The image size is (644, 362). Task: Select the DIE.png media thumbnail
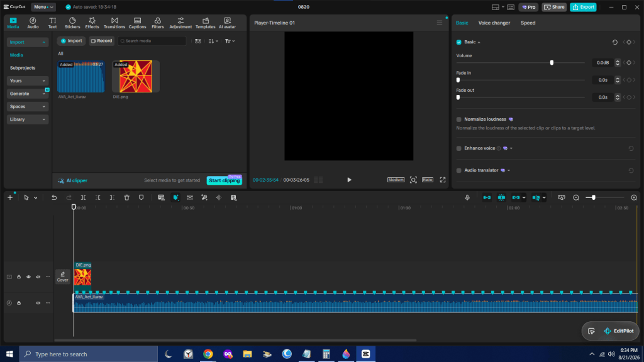[x=136, y=77]
